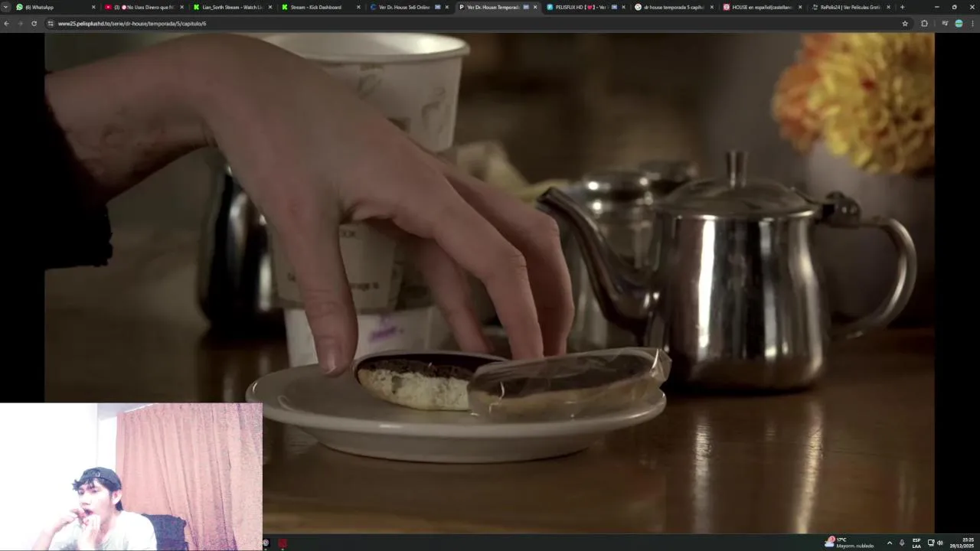This screenshot has width=980, height=551.
Task: Switch to the 'Lian_Sorth Stream' Kick tab
Action: (232, 7)
